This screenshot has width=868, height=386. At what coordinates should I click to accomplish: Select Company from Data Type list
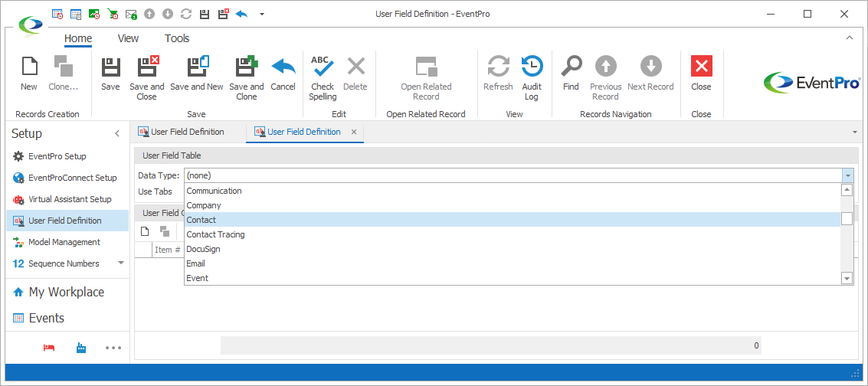pos(513,205)
